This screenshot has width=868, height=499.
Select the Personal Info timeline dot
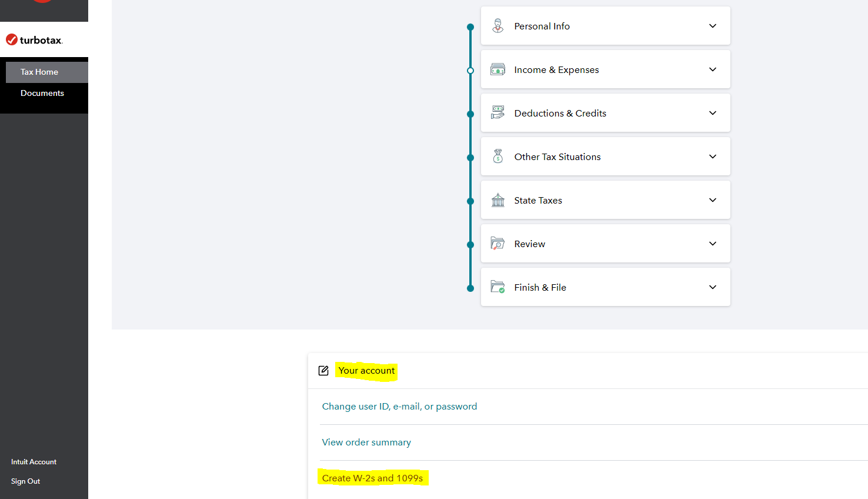(x=470, y=27)
